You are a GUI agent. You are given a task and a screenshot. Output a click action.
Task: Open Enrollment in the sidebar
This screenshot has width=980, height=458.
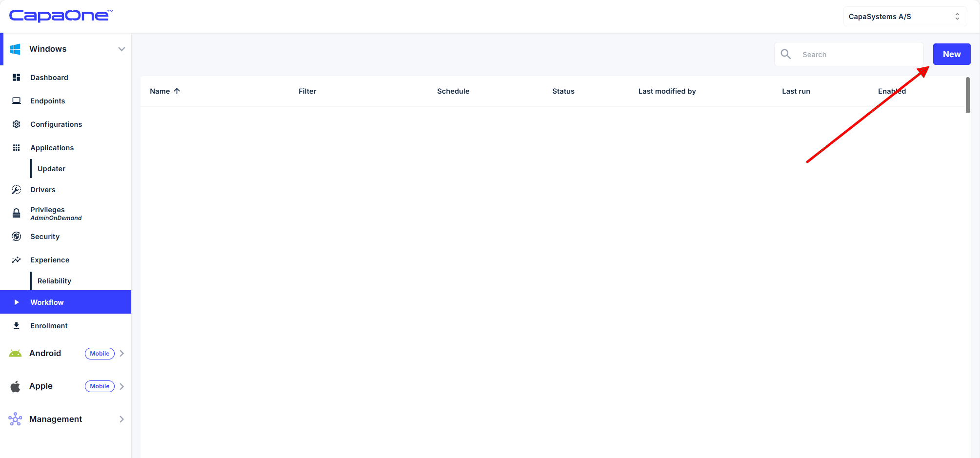[49, 326]
